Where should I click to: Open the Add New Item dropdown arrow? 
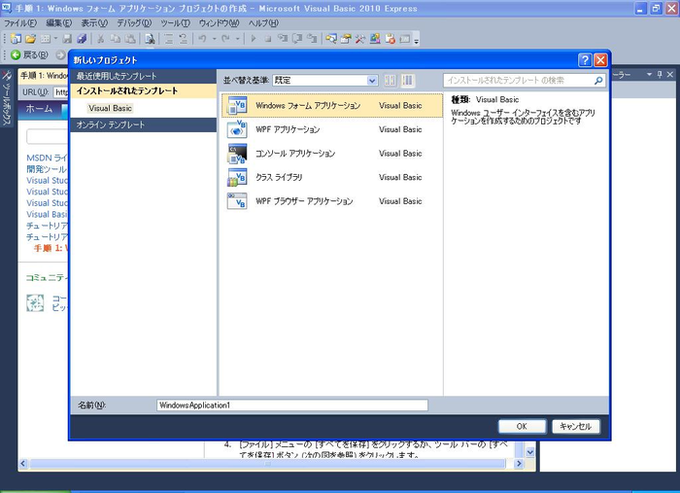[x=56, y=39]
